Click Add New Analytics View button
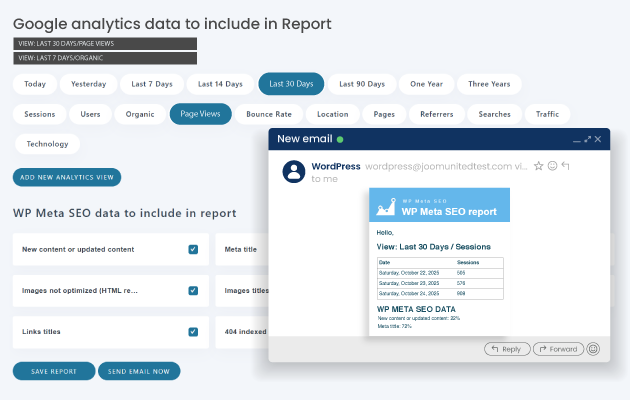This screenshot has width=630, height=400. pyautogui.click(x=67, y=177)
